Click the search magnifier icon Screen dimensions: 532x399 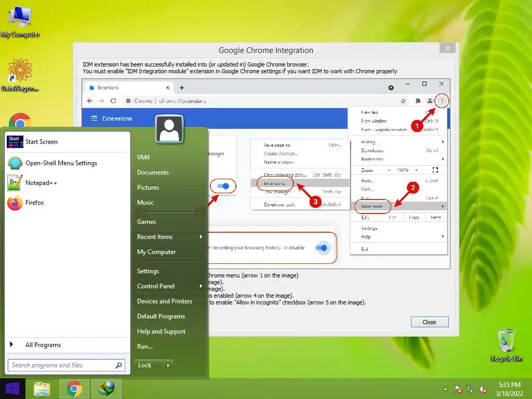pyautogui.click(x=119, y=365)
